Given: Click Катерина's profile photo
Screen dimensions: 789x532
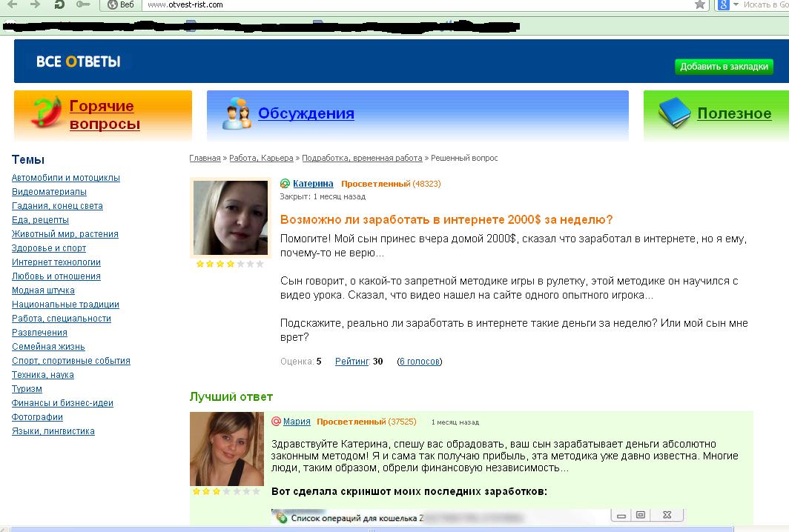Looking at the screenshot, I should coord(231,218).
